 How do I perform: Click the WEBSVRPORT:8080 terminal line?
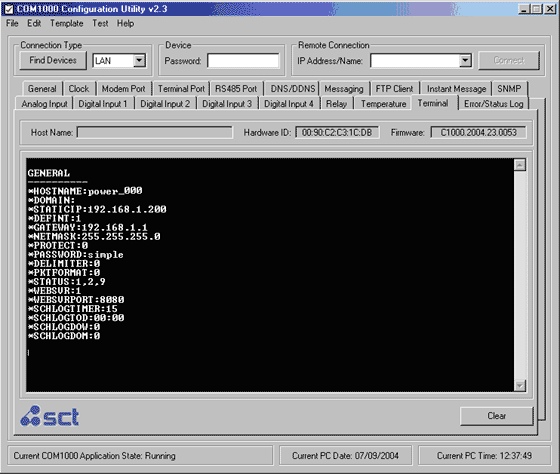coord(76,300)
